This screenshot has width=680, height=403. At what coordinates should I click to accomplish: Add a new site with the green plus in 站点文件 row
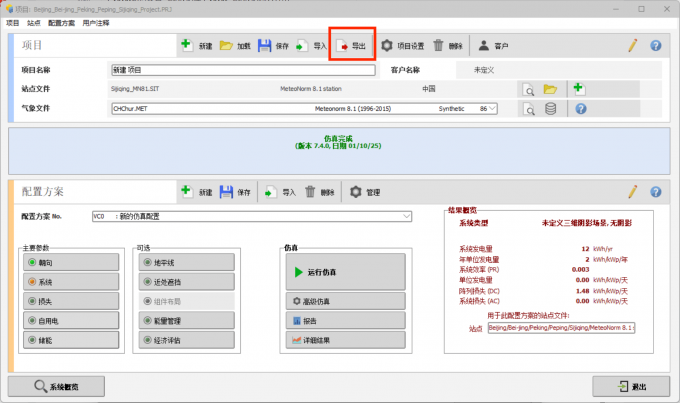pyautogui.click(x=578, y=89)
